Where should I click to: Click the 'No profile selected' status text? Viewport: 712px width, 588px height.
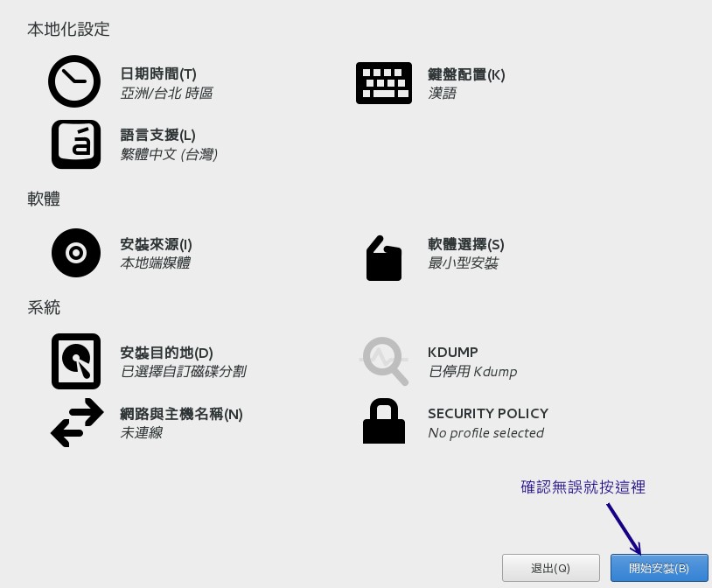(485, 433)
